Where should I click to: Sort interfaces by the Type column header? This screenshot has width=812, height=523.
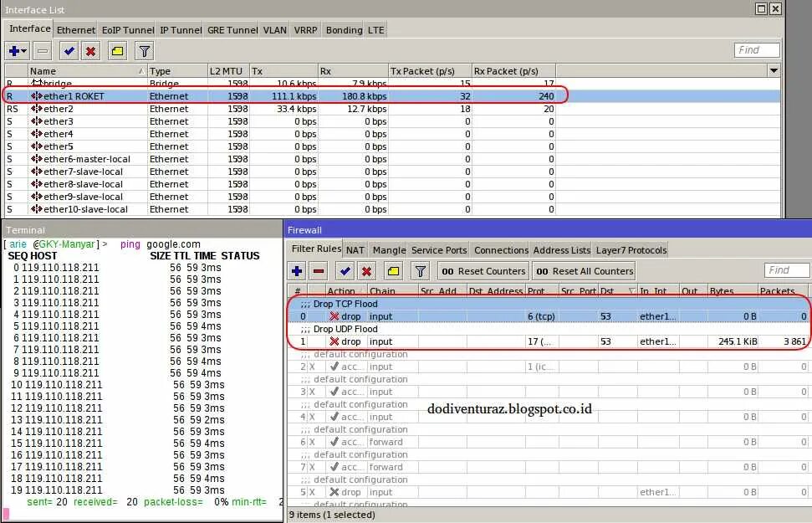pyautogui.click(x=177, y=71)
